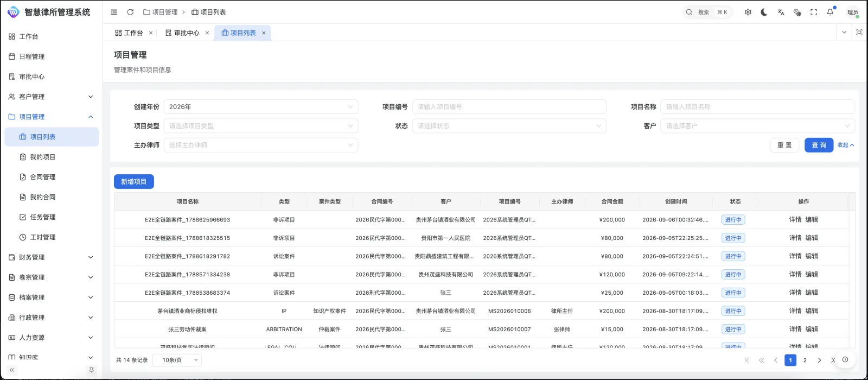Expand 客户管理 sidebar group

[x=52, y=97]
